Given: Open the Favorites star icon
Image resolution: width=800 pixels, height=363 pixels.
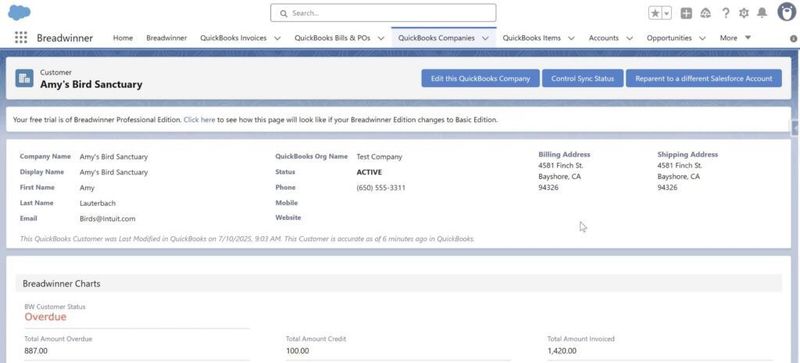Looking at the screenshot, I should pyautogui.click(x=655, y=13).
